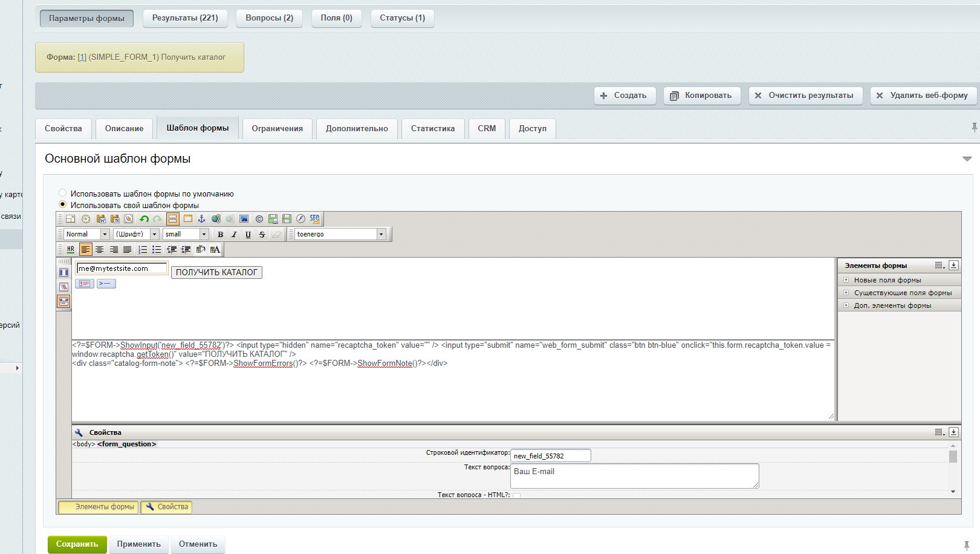980x554 pixels.
Task: Select 'Use default form template' radio
Action: pyautogui.click(x=62, y=194)
